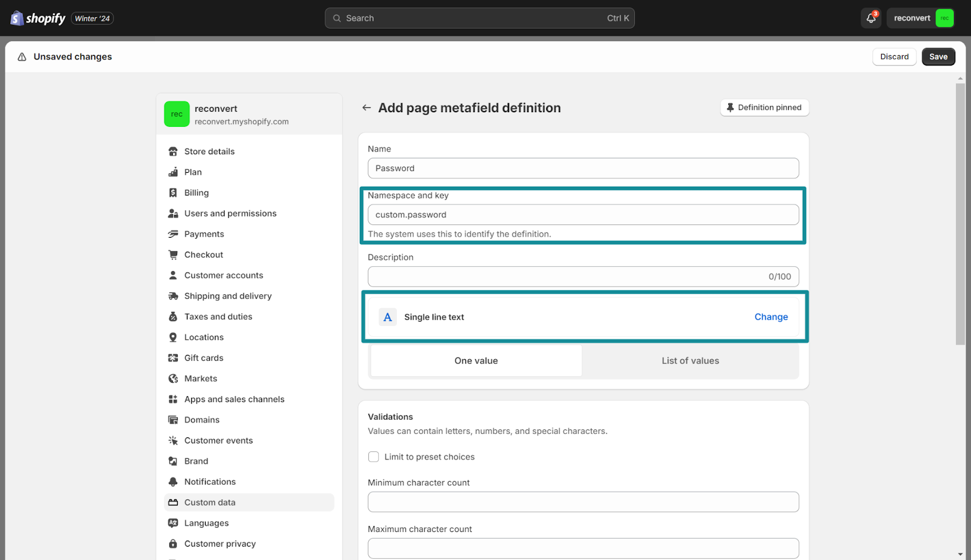Viewport: 971px width, 560px height.
Task: Click into the Name field
Action: tap(583, 168)
